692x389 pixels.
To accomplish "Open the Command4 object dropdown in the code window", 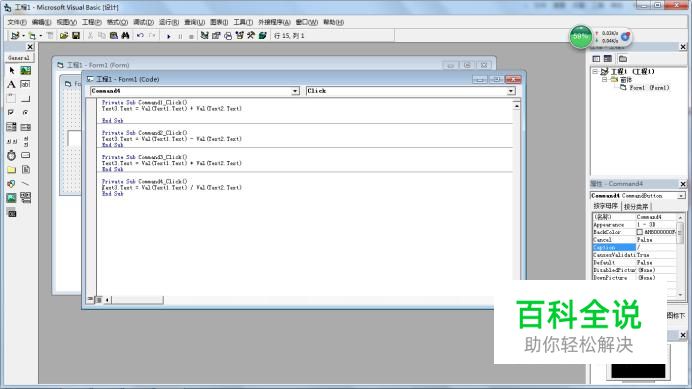I will 295,91.
